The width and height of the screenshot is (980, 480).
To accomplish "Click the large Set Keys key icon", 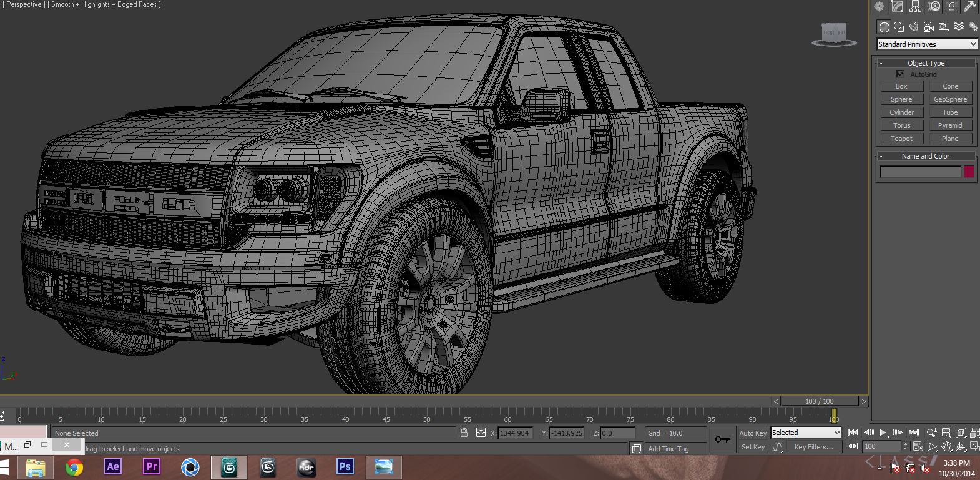I will click(x=722, y=439).
